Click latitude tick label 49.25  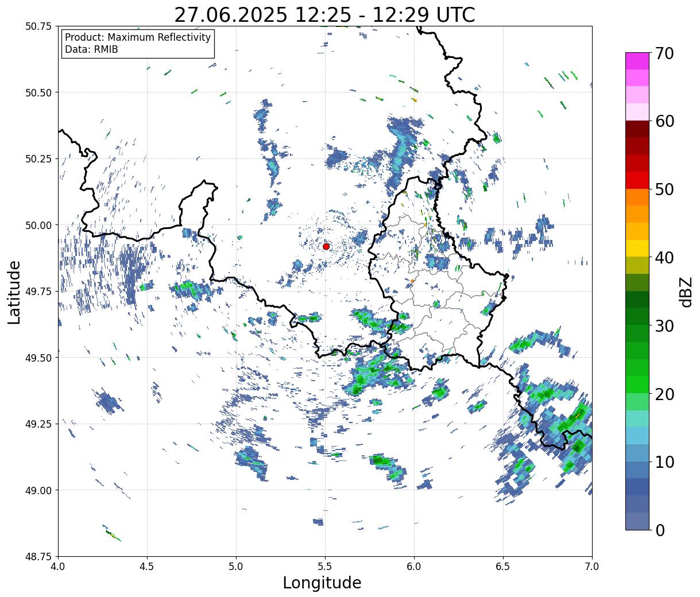(x=38, y=424)
